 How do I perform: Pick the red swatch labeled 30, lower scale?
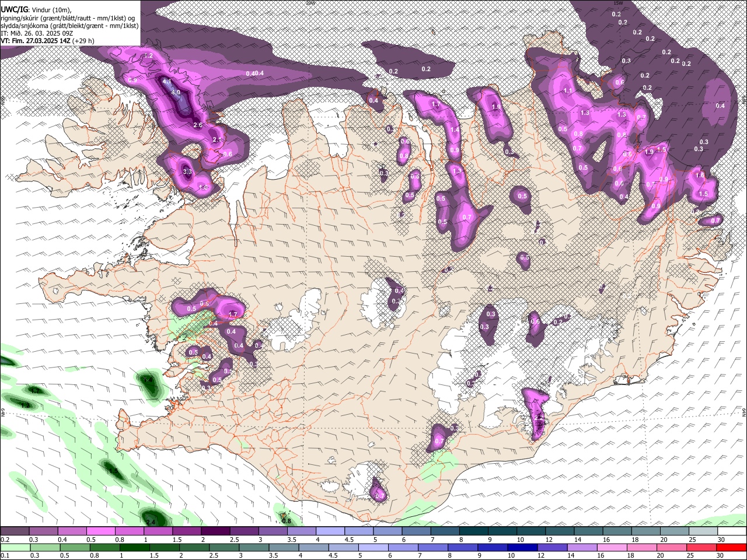coord(732,548)
